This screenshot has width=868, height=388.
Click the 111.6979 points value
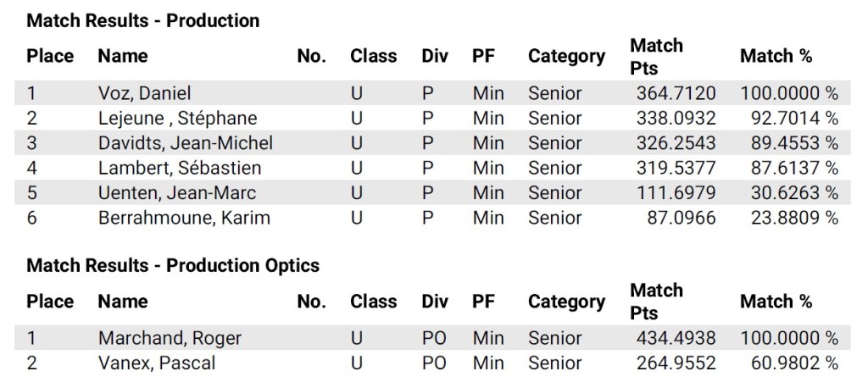(676, 193)
